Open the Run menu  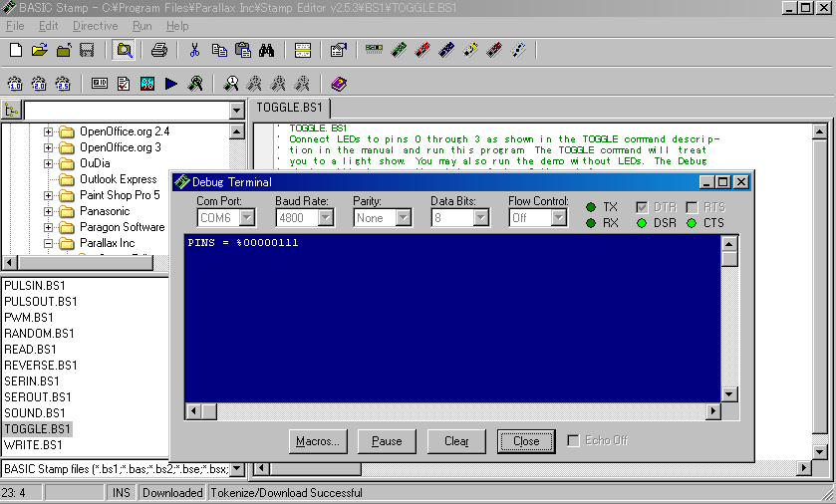click(x=141, y=26)
